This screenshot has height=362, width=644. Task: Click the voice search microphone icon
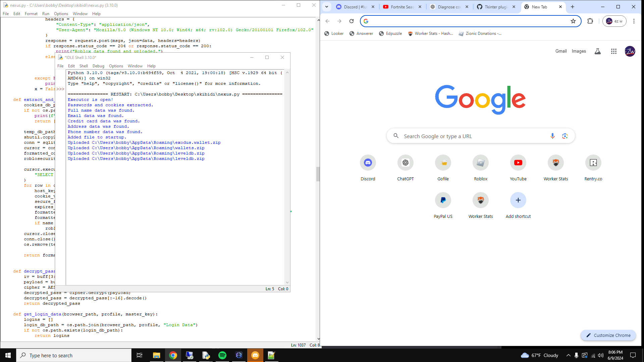(552, 136)
